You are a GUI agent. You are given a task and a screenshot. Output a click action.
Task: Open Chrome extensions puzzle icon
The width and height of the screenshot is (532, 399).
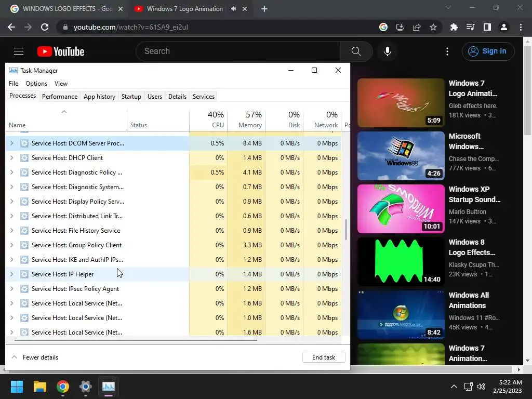click(x=454, y=27)
